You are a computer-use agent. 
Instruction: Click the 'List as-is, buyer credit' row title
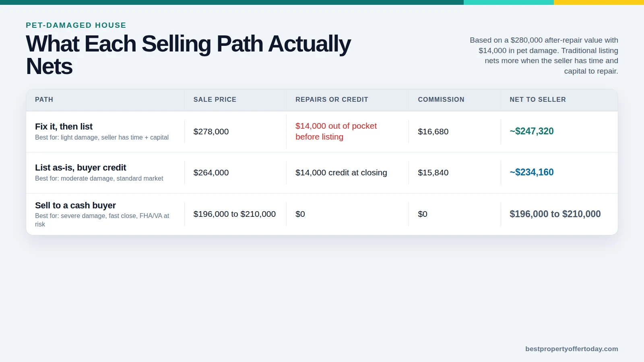tap(80, 167)
